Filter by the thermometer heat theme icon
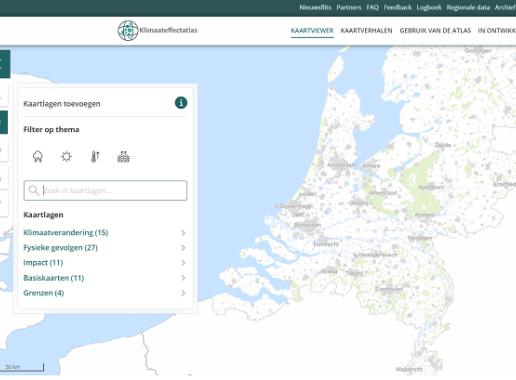This screenshot has width=516, height=380. tap(95, 156)
